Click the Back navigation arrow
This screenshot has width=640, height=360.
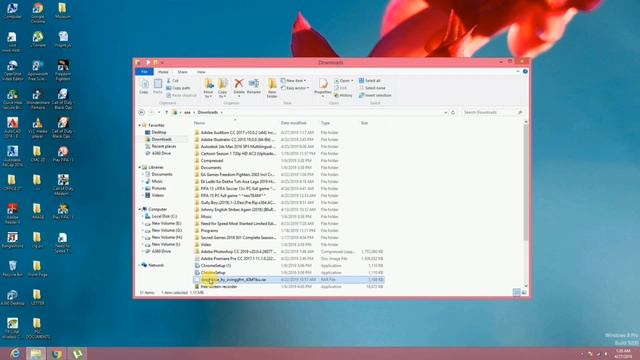point(142,112)
